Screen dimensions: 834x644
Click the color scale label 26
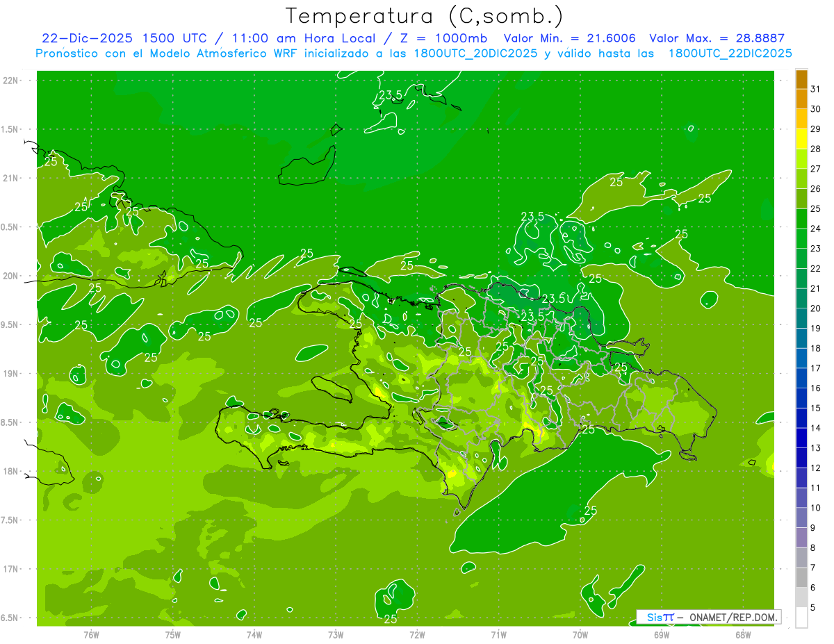(816, 188)
